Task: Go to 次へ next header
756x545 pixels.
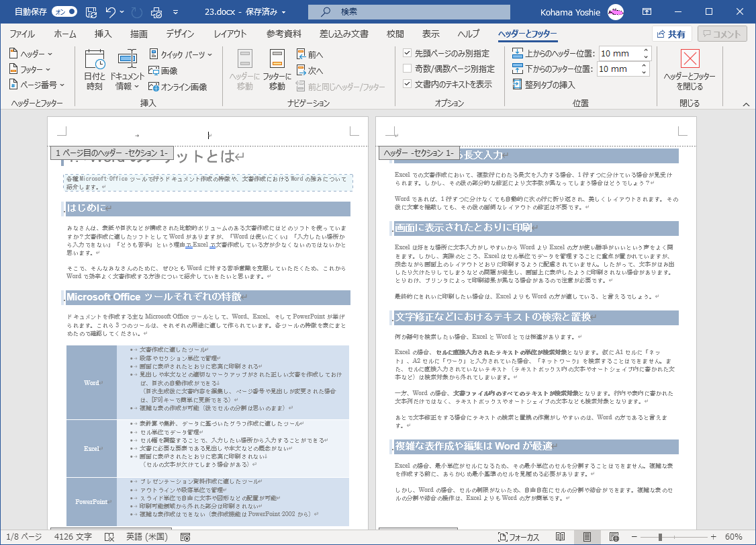Action: pos(310,71)
